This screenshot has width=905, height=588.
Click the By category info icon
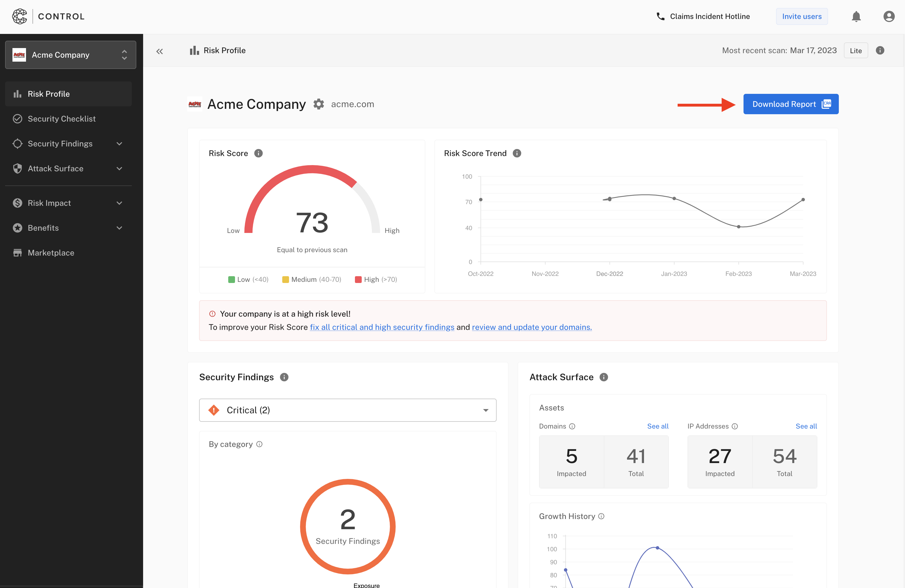(259, 444)
